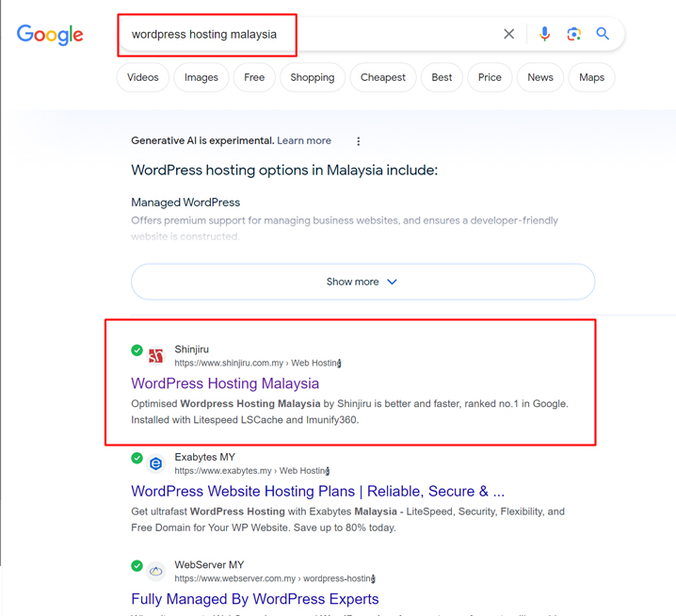Click the Exabytes blue favicon
Viewport: 676px width, 616px height.
pos(155,463)
